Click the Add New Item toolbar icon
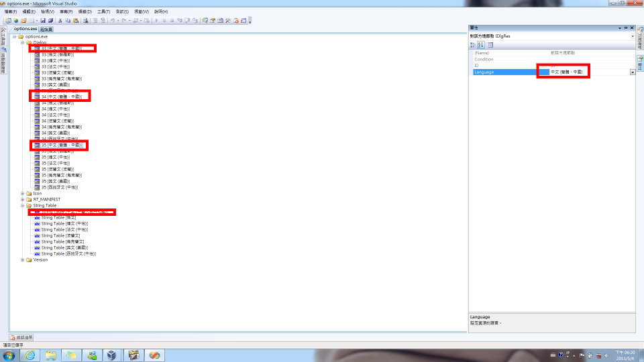 (32, 21)
